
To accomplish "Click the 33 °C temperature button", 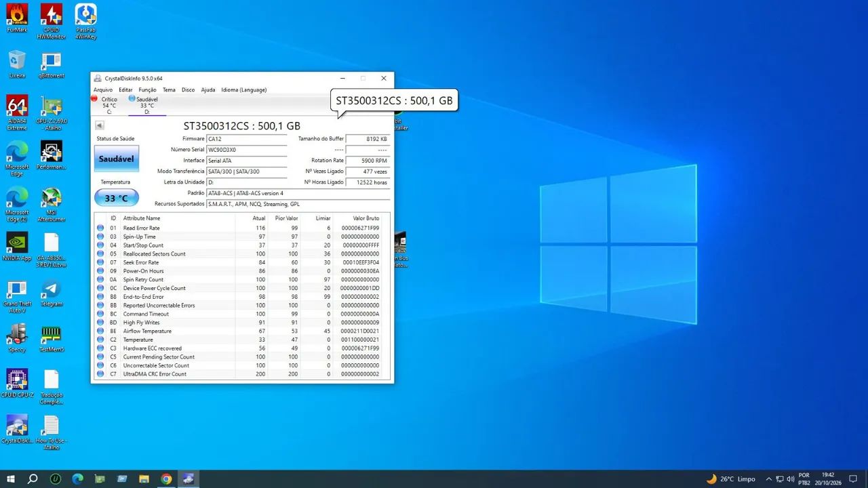I will (x=117, y=198).
